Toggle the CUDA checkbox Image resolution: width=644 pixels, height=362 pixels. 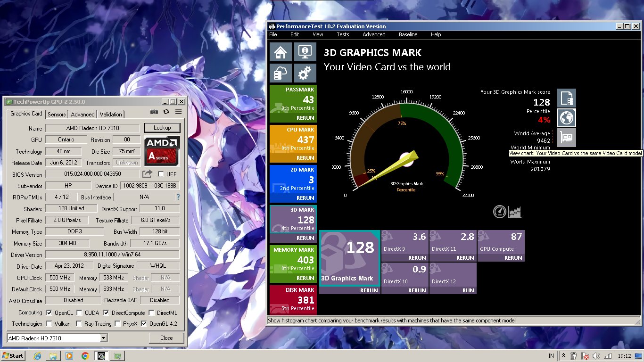(x=79, y=313)
